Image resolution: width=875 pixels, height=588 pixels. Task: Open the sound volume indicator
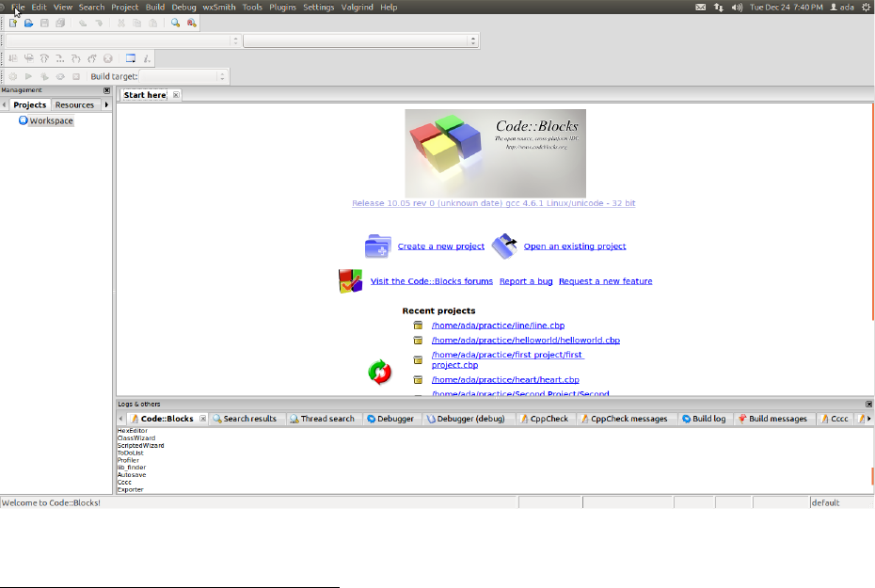tap(738, 8)
